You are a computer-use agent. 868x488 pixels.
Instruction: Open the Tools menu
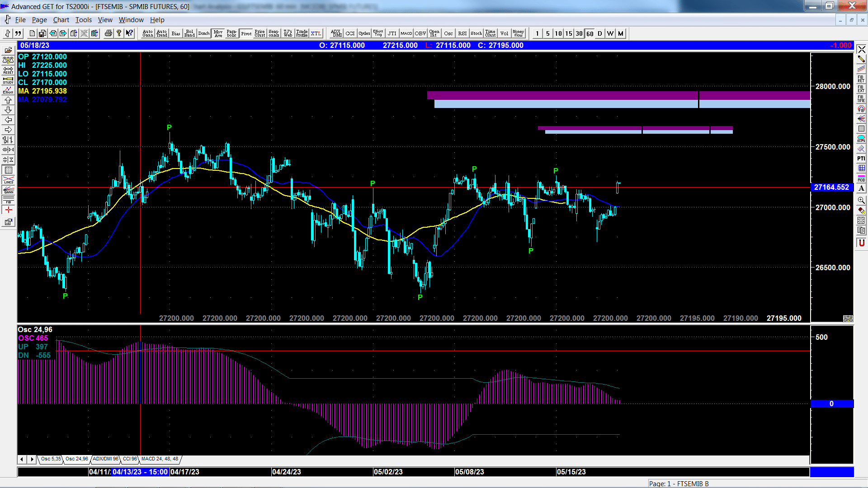tap(83, 20)
